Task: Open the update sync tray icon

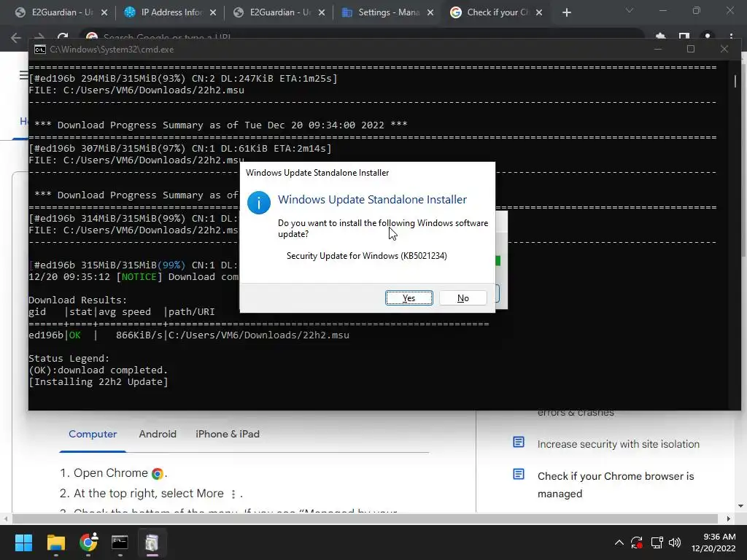Action: [x=636, y=542]
